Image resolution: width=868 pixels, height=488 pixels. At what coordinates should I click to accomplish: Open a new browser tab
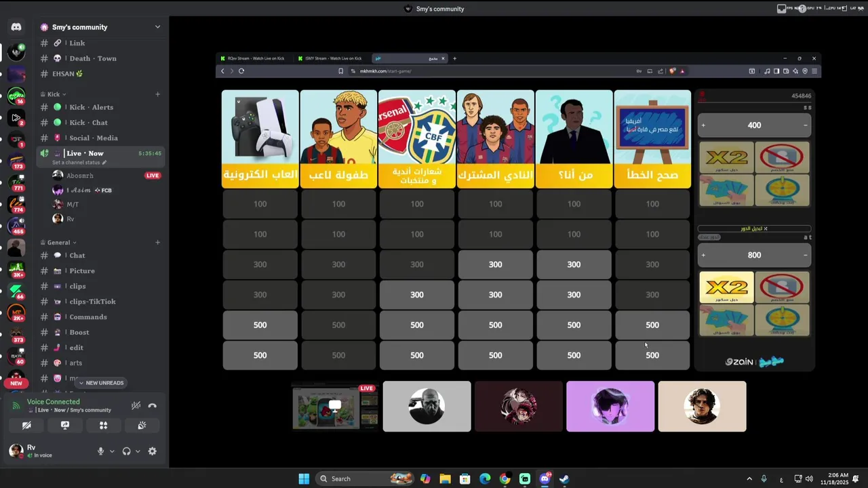click(454, 58)
